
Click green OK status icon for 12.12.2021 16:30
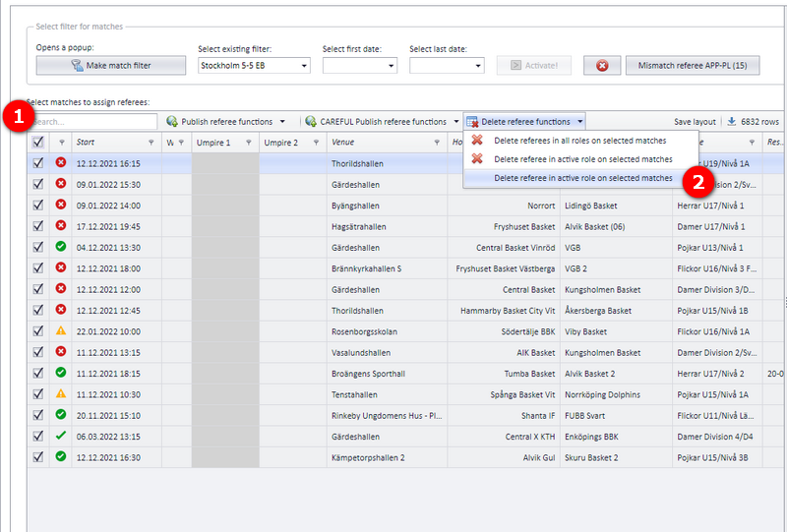coord(61,456)
